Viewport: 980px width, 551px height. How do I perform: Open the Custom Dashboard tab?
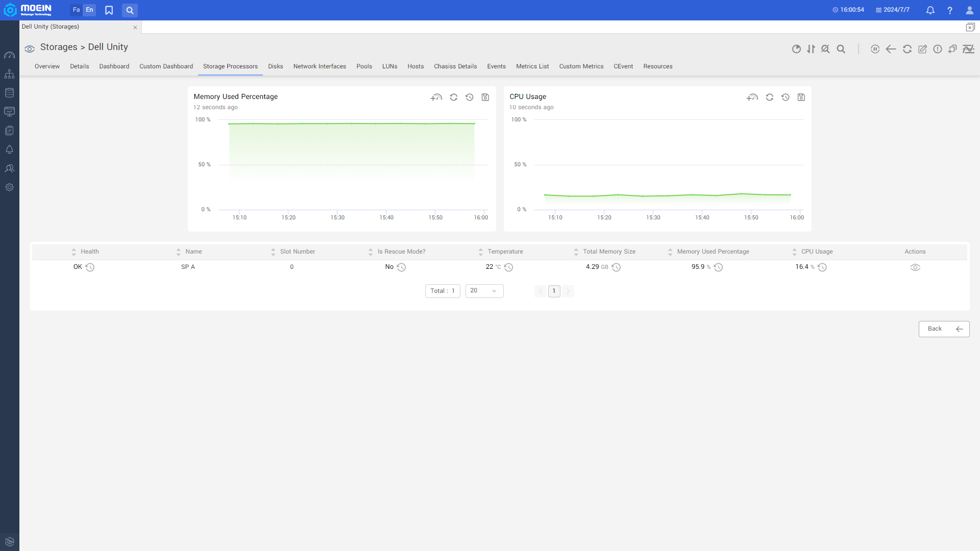tap(166, 66)
